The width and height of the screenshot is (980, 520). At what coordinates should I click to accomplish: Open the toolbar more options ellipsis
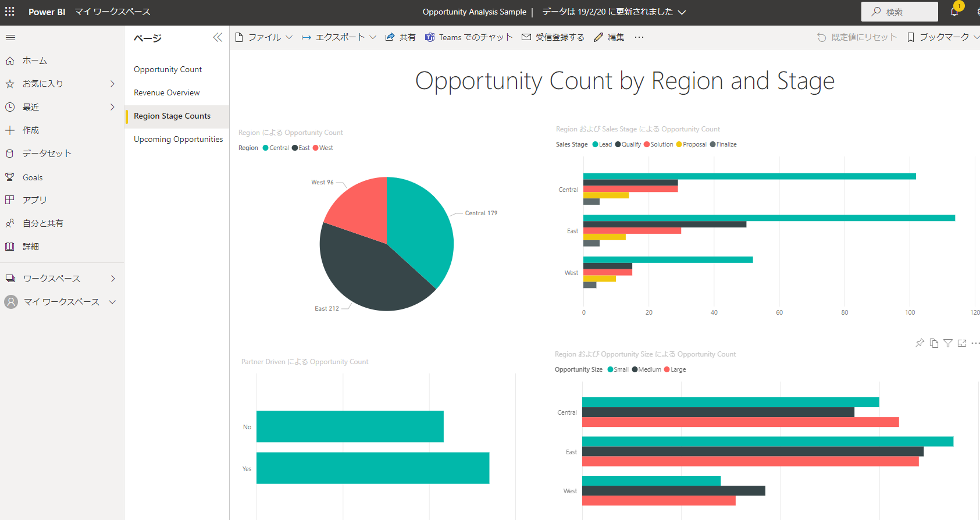(x=639, y=37)
